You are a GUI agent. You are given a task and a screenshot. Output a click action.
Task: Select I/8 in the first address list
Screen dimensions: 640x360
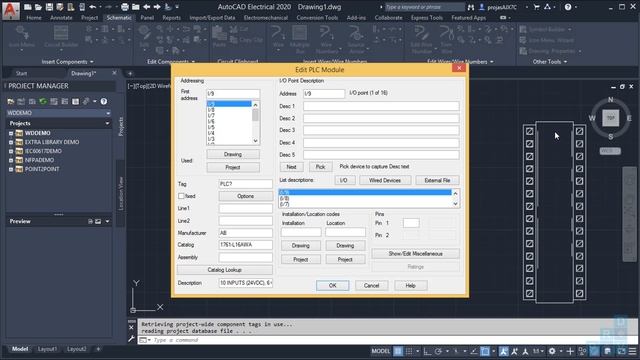pos(229,110)
